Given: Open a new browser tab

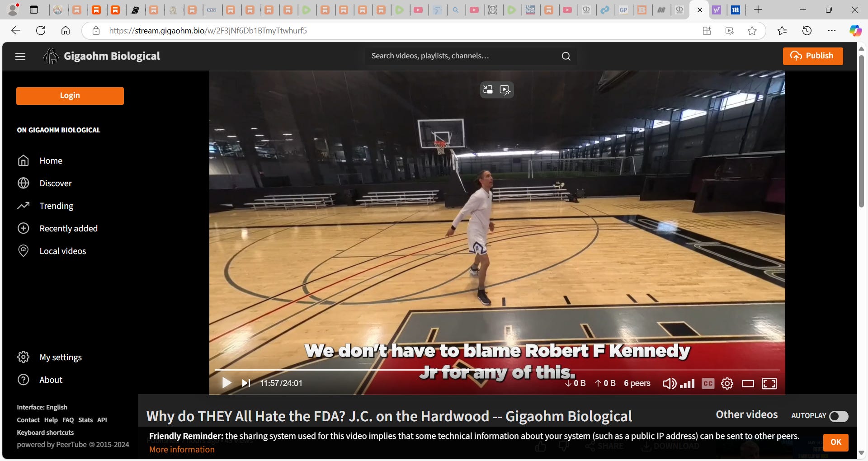Looking at the screenshot, I should pos(758,9).
